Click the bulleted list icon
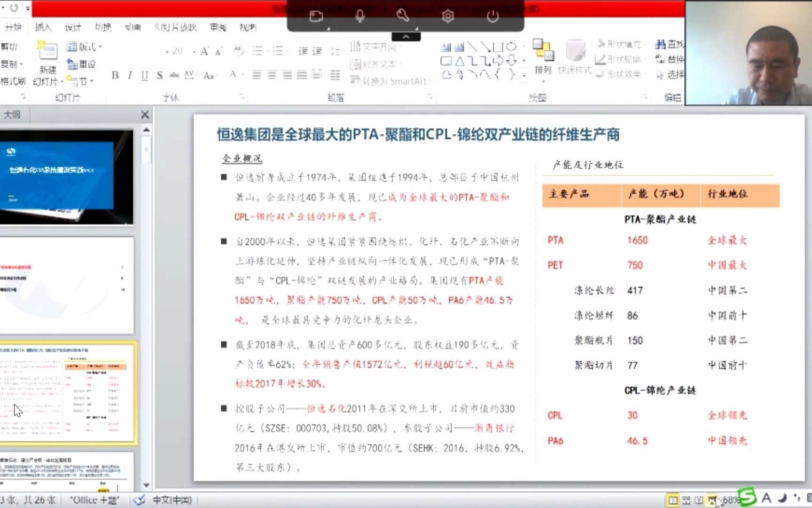The width and height of the screenshot is (812, 508). [x=258, y=51]
